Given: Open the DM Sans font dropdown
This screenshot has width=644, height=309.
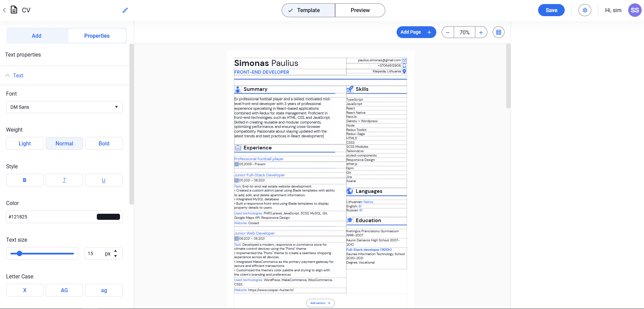Looking at the screenshot, I should coord(64,107).
